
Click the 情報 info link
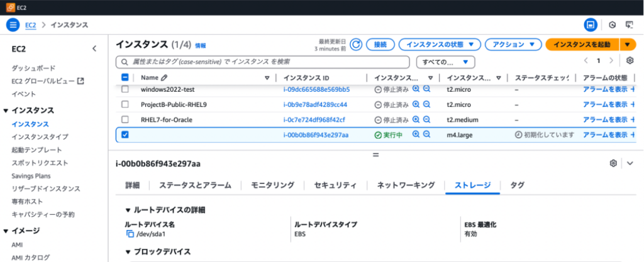(201, 46)
